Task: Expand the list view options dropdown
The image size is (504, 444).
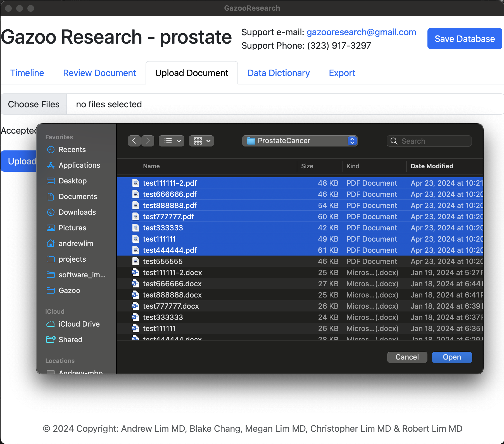Action: coord(172,141)
